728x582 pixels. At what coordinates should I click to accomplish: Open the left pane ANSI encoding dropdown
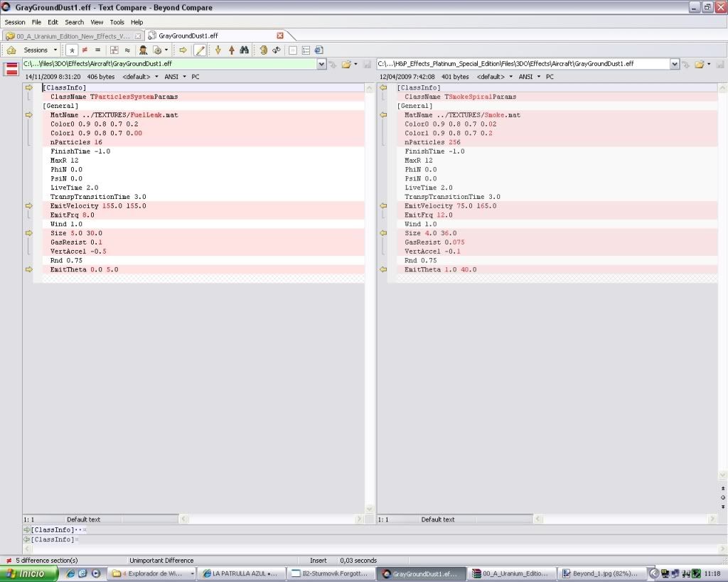point(175,77)
